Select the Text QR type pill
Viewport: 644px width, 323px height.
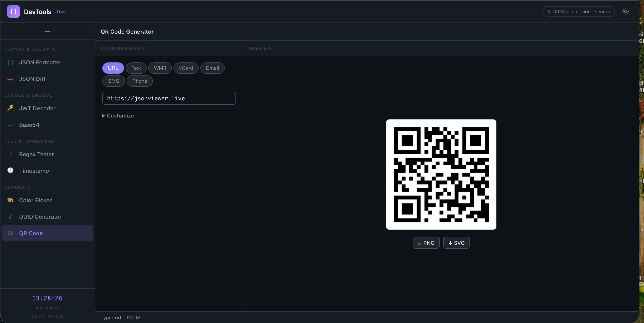pyautogui.click(x=136, y=68)
